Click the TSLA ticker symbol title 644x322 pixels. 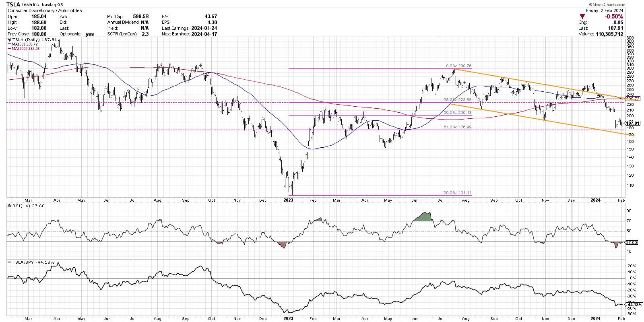(14, 4)
